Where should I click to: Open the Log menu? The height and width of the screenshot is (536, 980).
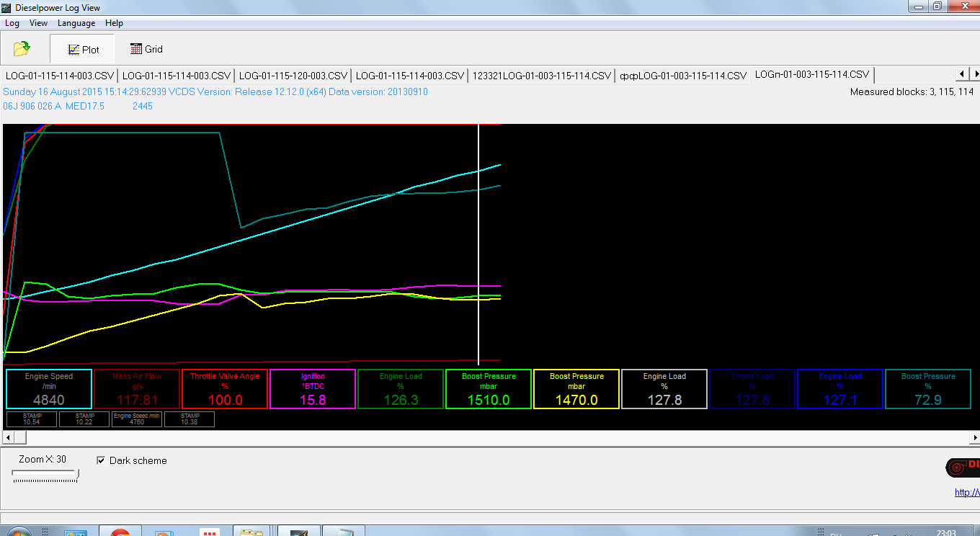[12, 23]
